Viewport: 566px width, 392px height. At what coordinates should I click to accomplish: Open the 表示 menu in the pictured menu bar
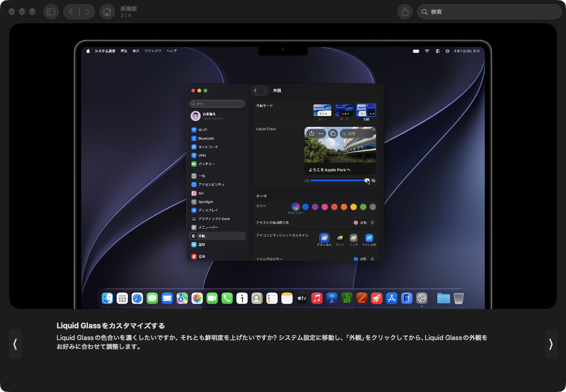(x=136, y=51)
